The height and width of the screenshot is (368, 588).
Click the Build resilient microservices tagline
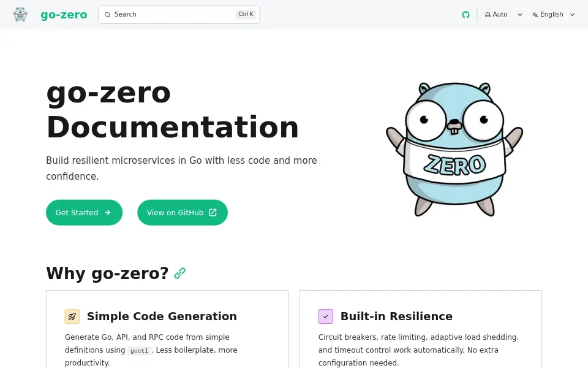point(181,168)
